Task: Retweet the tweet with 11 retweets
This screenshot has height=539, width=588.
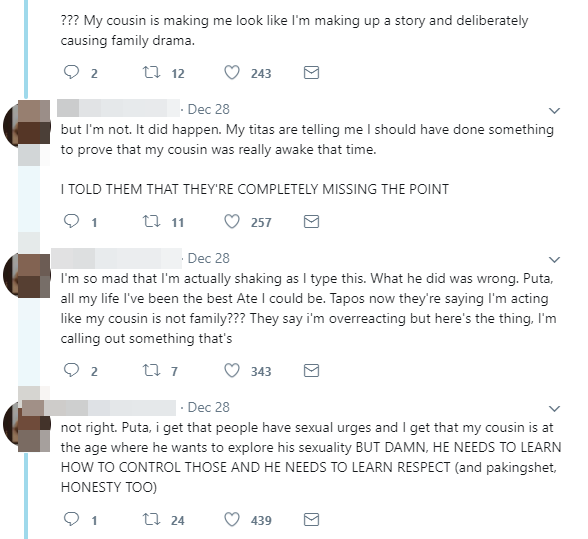Action: [152, 221]
